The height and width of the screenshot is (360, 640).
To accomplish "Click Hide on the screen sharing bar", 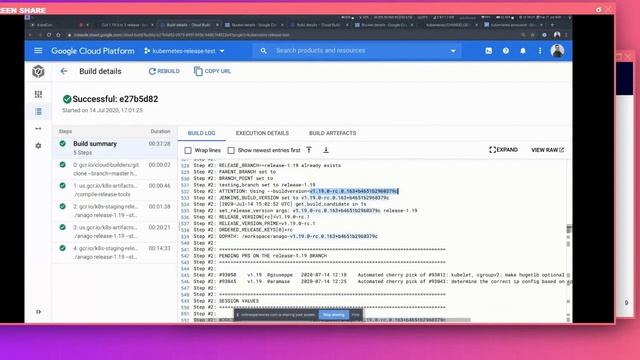I will [356, 315].
